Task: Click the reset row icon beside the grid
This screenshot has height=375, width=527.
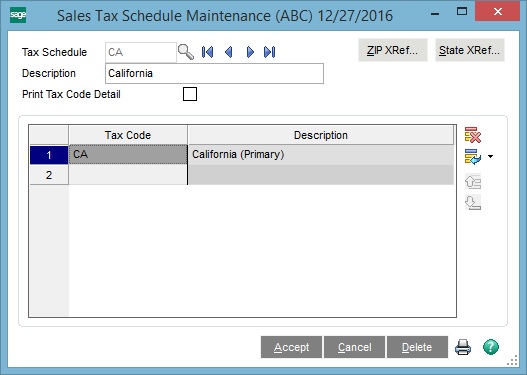Action: click(x=473, y=157)
